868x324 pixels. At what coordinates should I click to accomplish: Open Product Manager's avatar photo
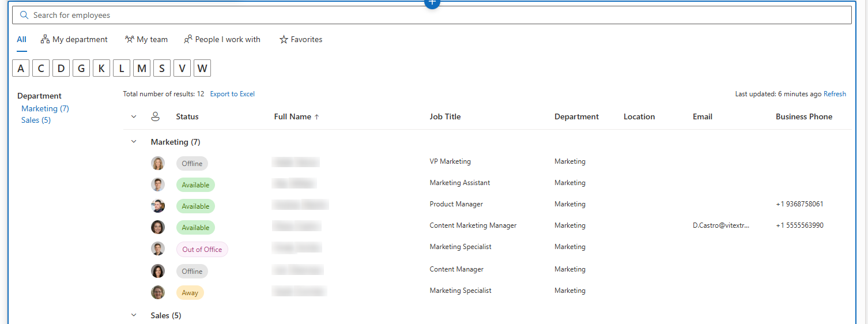point(158,206)
